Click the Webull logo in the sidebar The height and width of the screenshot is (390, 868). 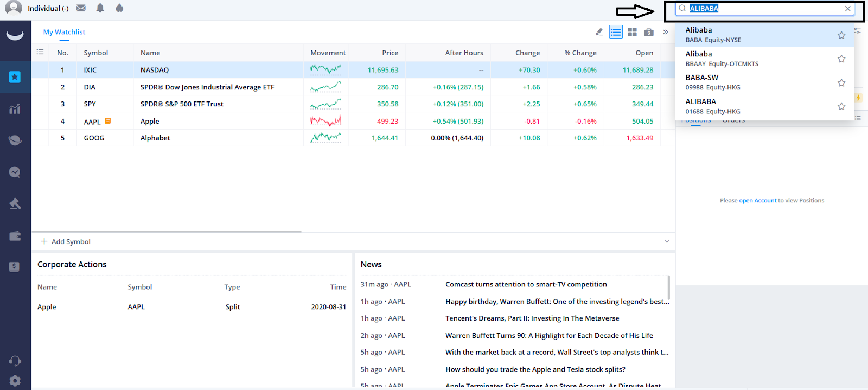(x=15, y=35)
